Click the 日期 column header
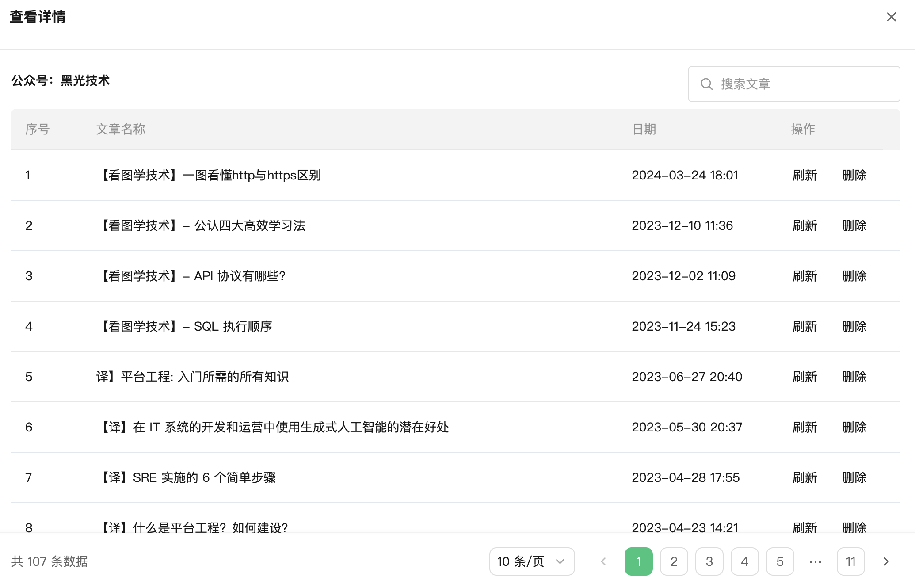Image resolution: width=915 pixels, height=588 pixels. (644, 129)
